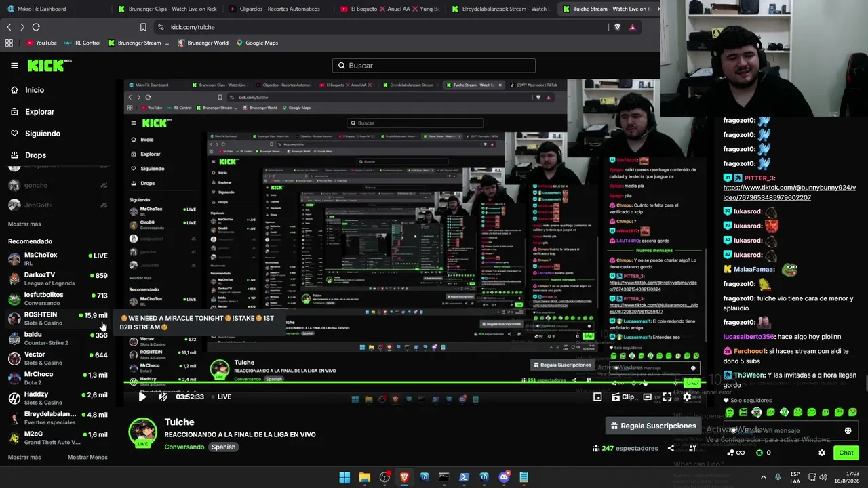
Task: Mute the stream volume
Action: pyautogui.click(x=163, y=397)
